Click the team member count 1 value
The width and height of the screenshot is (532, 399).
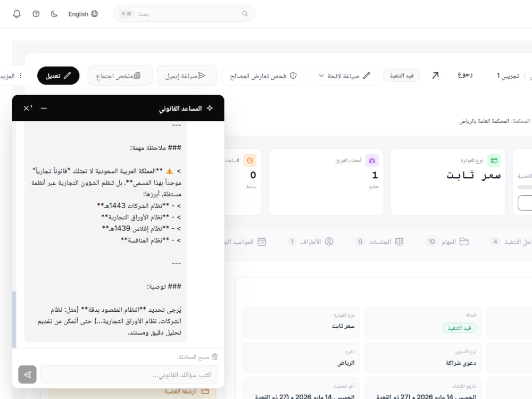pos(375,175)
